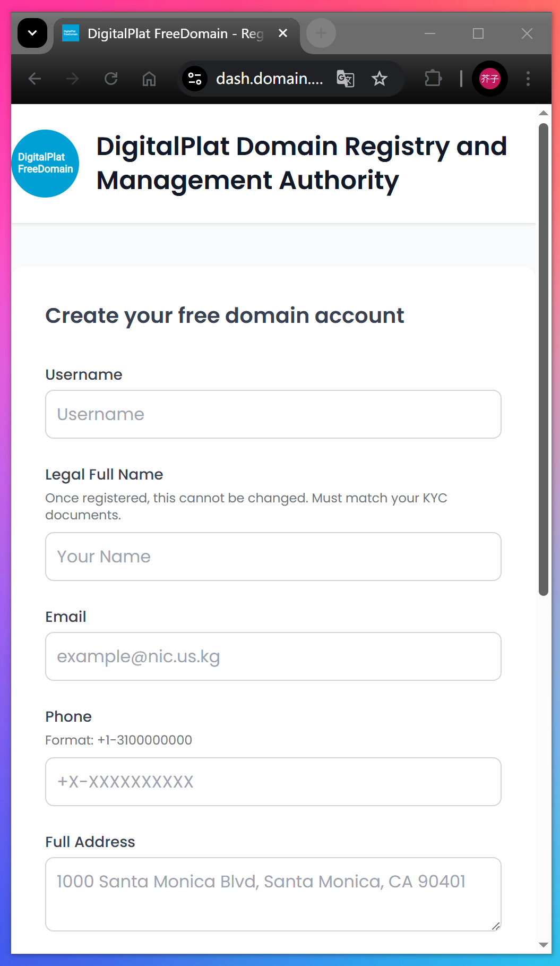Select the DigitalPlat FreeDomain tab
The width and height of the screenshot is (560, 966).
click(x=170, y=34)
